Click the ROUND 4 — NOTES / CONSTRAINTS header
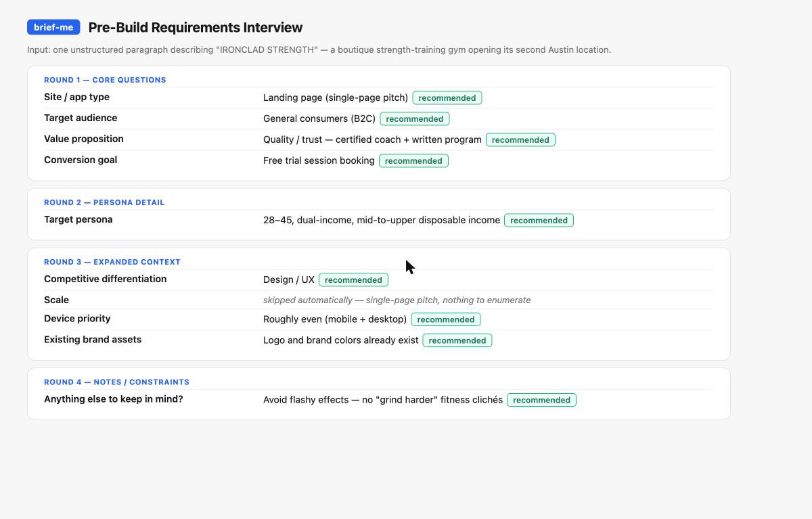This screenshot has height=519, width=812. pos(116,382)
